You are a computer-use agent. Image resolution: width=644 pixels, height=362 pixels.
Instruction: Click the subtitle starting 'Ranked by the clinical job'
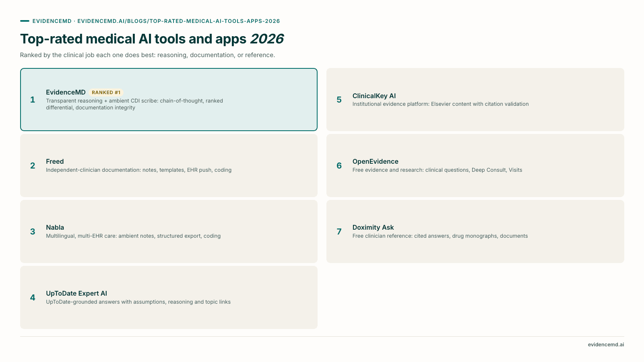coord(147,55)
